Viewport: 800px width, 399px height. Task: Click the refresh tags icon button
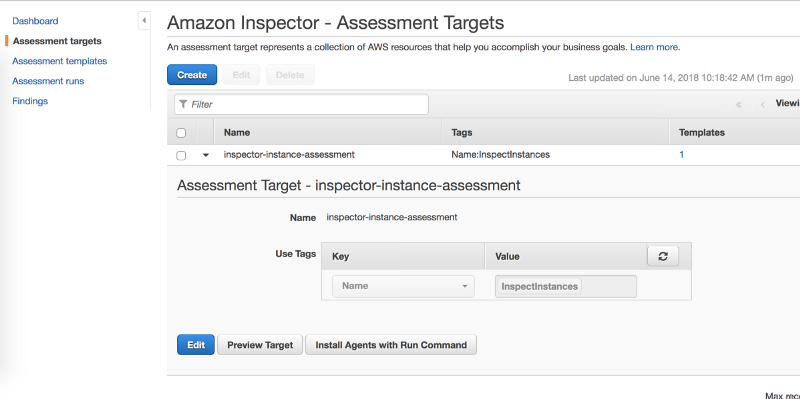pyautogui.click(x=663, y=256)
